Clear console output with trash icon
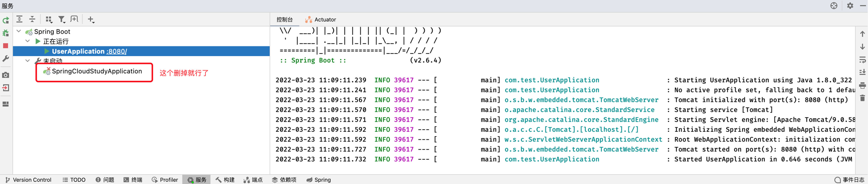The height and width of the screenshot is (184, 868). tap(862, 98)
